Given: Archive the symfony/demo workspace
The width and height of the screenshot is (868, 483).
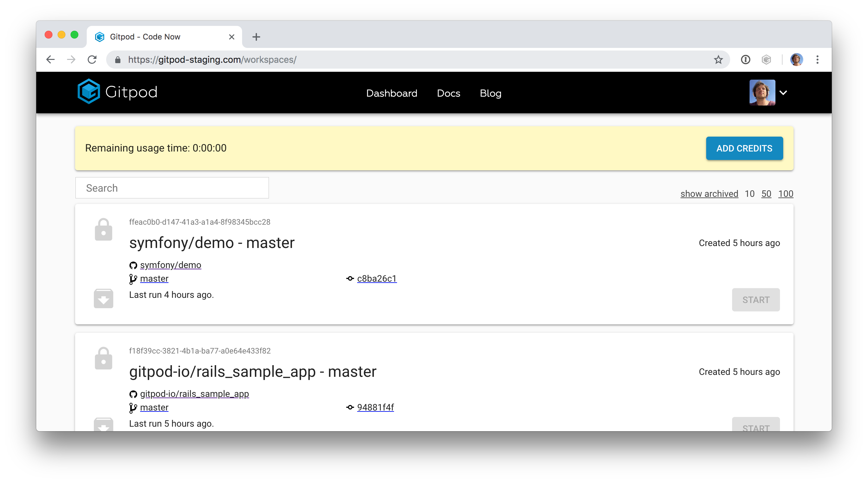Looking at the screenshot, I should click(104, 298).
